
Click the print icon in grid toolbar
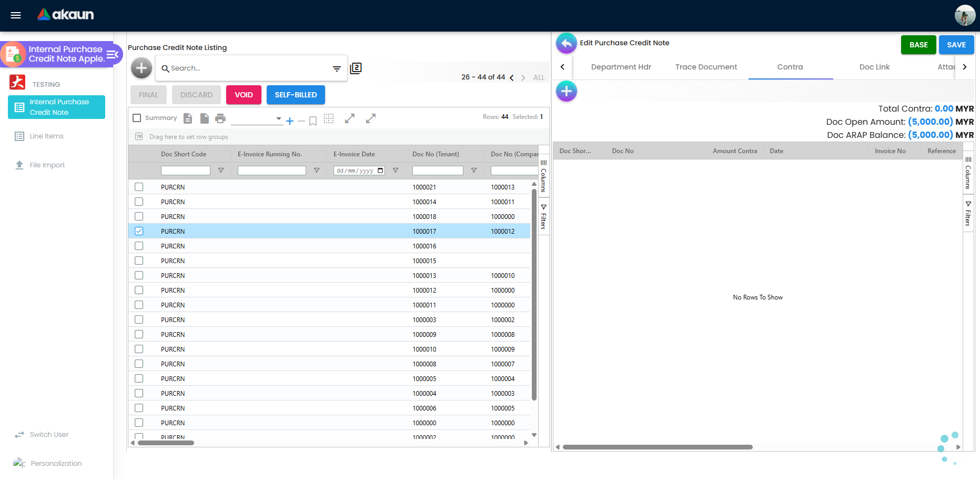pos(220,118)
